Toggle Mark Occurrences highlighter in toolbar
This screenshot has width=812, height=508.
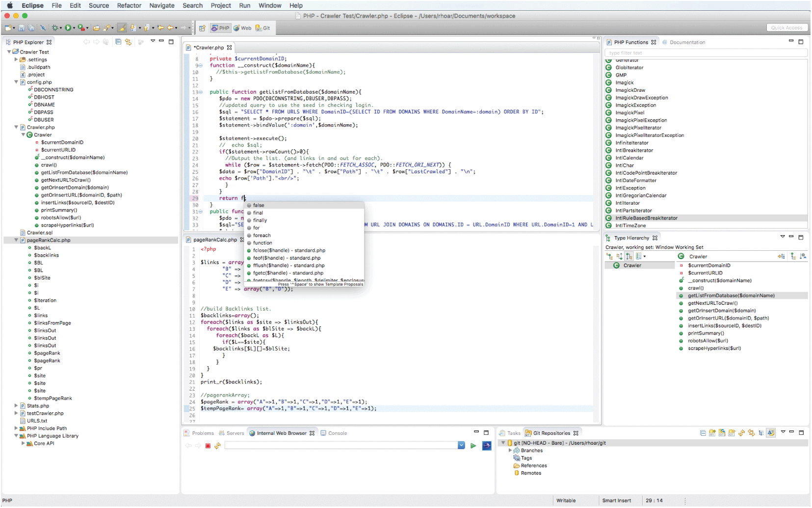coord(122,28)
